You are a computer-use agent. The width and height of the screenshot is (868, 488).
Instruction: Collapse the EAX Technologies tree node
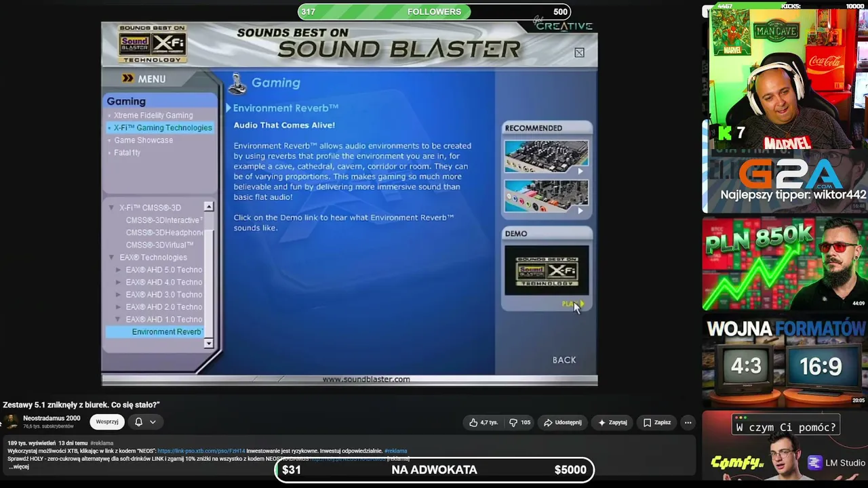pos(112,258)
